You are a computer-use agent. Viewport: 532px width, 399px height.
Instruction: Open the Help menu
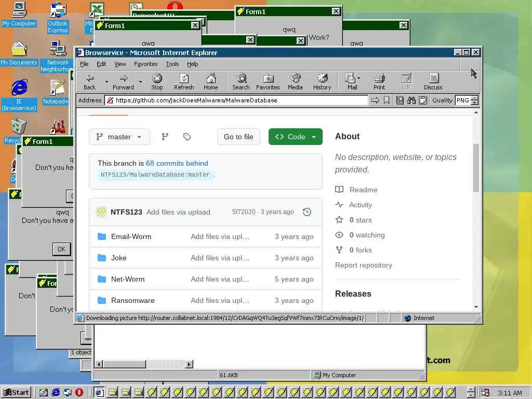pos(192,64)
